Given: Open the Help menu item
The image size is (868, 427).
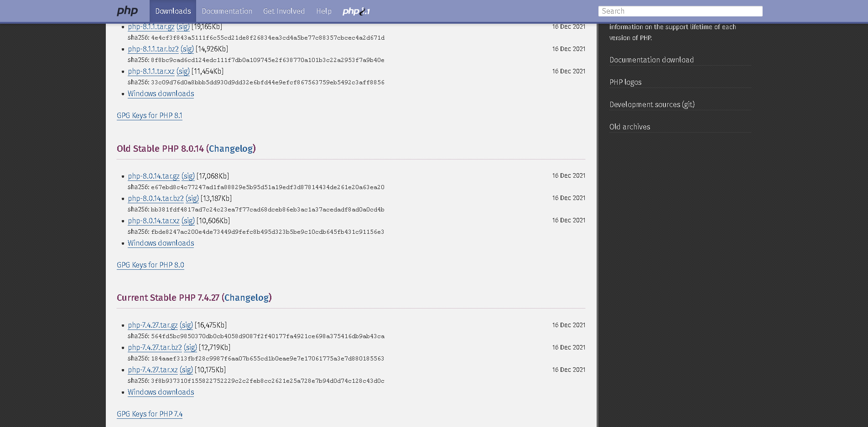Looking at the screenshot, I should click(324, 11).
